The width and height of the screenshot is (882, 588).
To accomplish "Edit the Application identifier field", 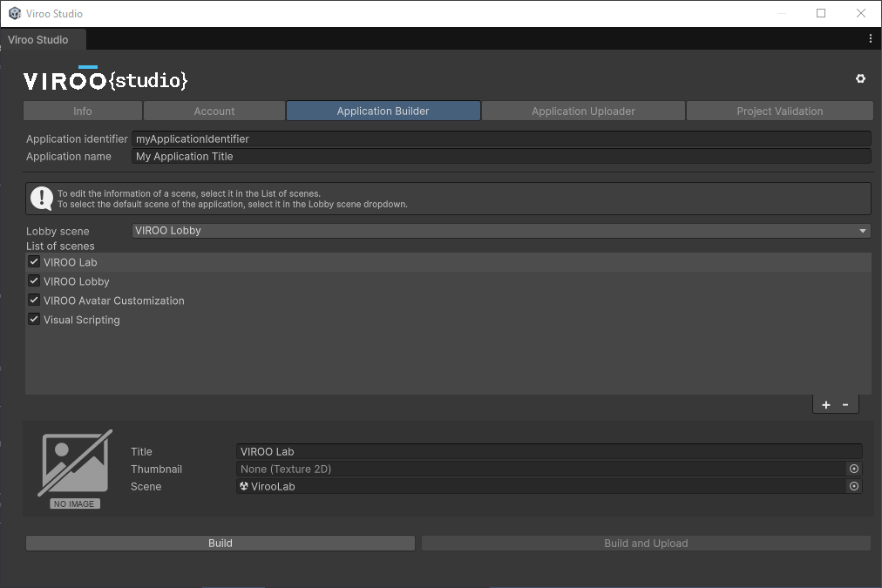I will click(501, 139).
